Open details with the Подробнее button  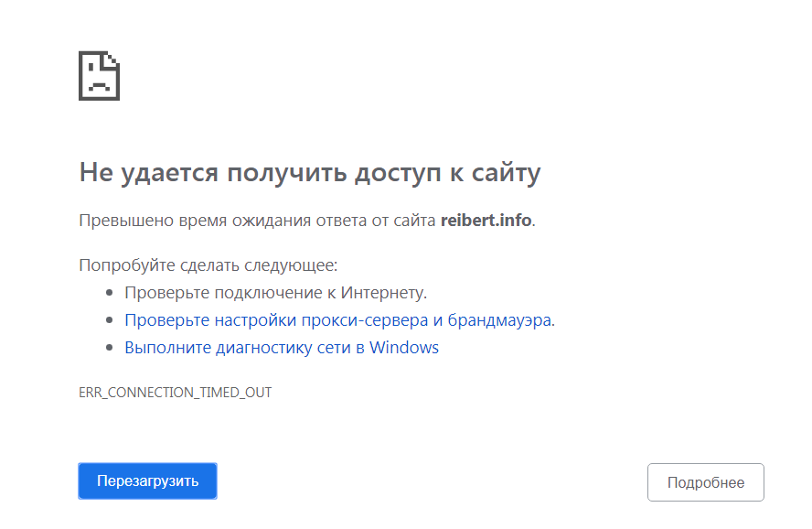coord(705,482)
